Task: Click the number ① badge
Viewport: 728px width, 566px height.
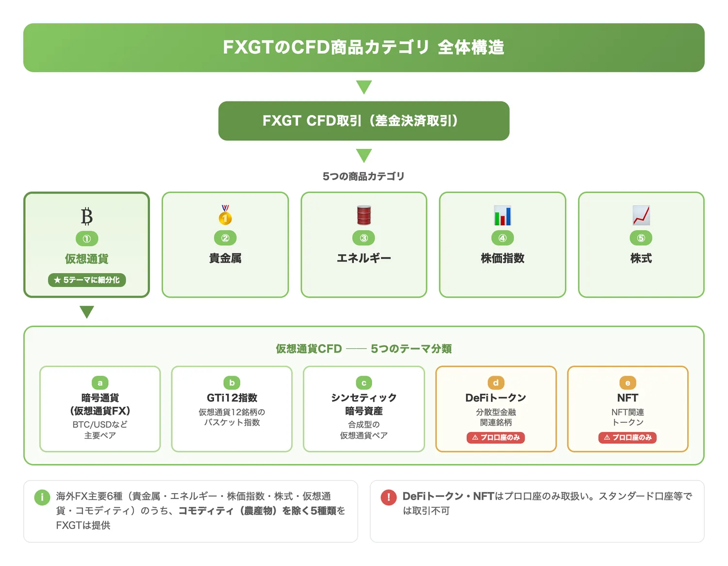Action: 87,239
